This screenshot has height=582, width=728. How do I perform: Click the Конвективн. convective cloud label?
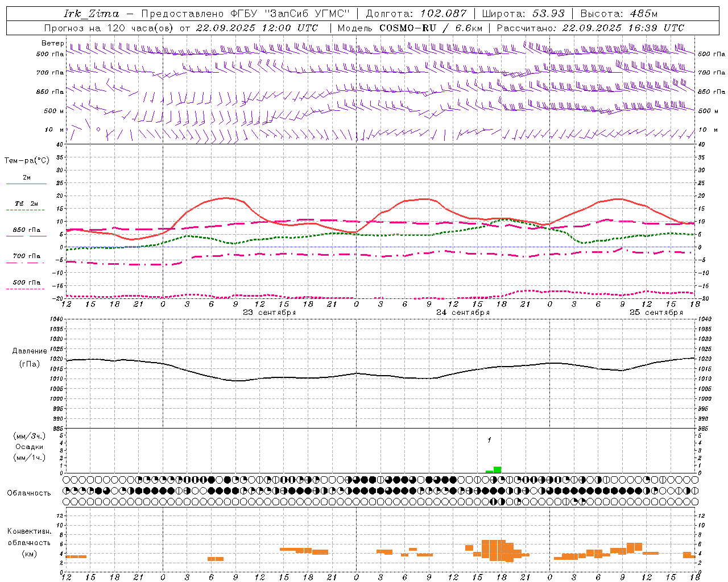click(29, 531)
